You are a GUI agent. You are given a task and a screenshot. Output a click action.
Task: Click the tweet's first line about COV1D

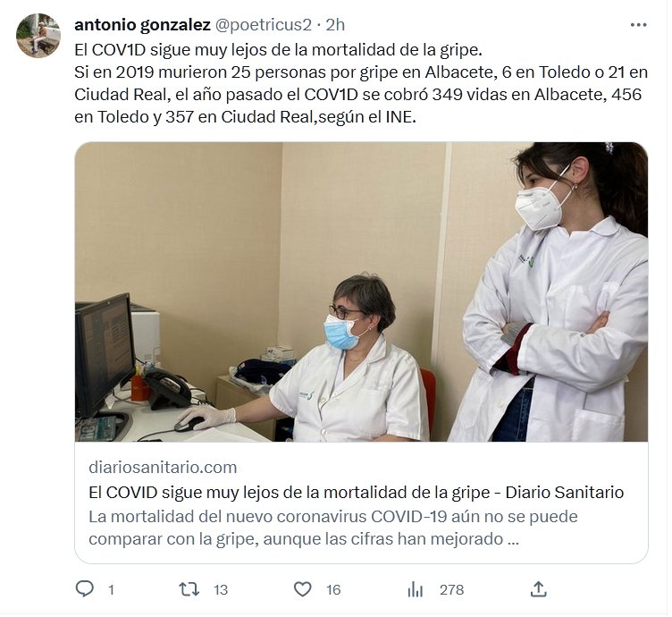pos(279,50)
